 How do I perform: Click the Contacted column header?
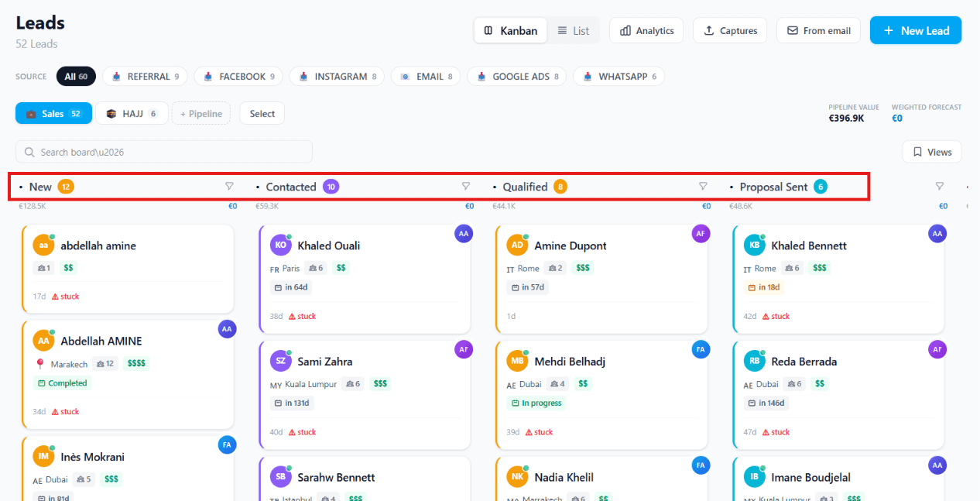coord(291,187)
